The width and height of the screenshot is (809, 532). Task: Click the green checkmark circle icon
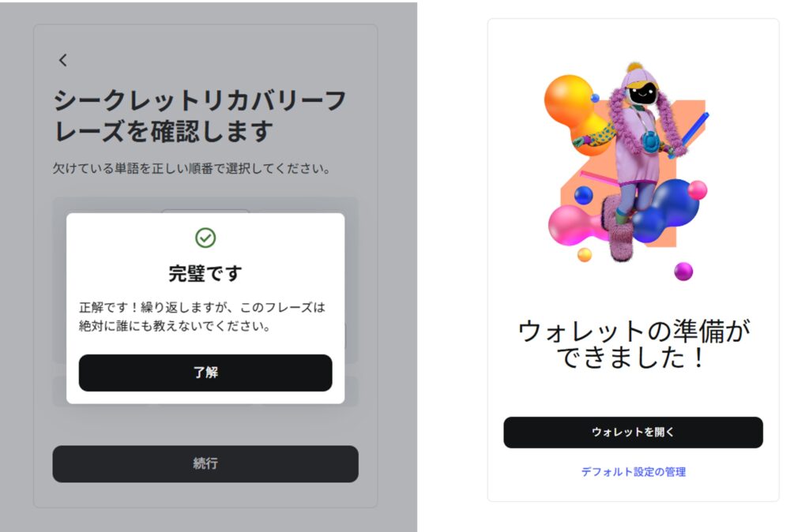(205, 238)
